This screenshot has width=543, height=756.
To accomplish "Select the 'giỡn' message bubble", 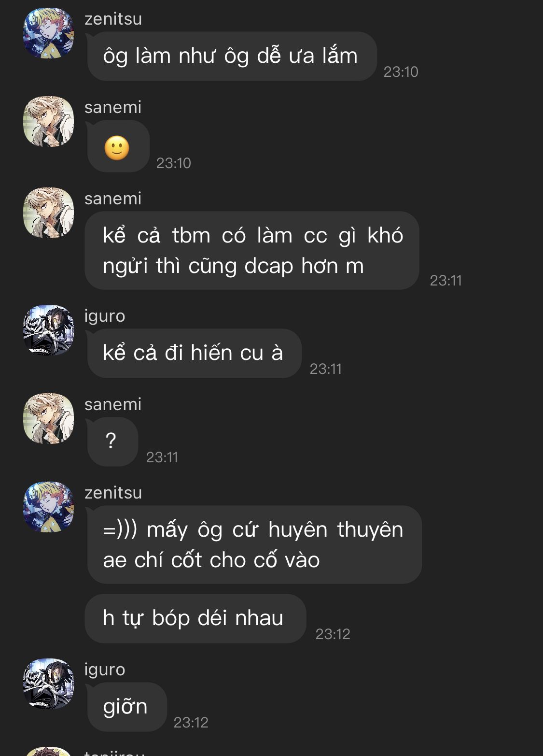I will click(126, 707).
